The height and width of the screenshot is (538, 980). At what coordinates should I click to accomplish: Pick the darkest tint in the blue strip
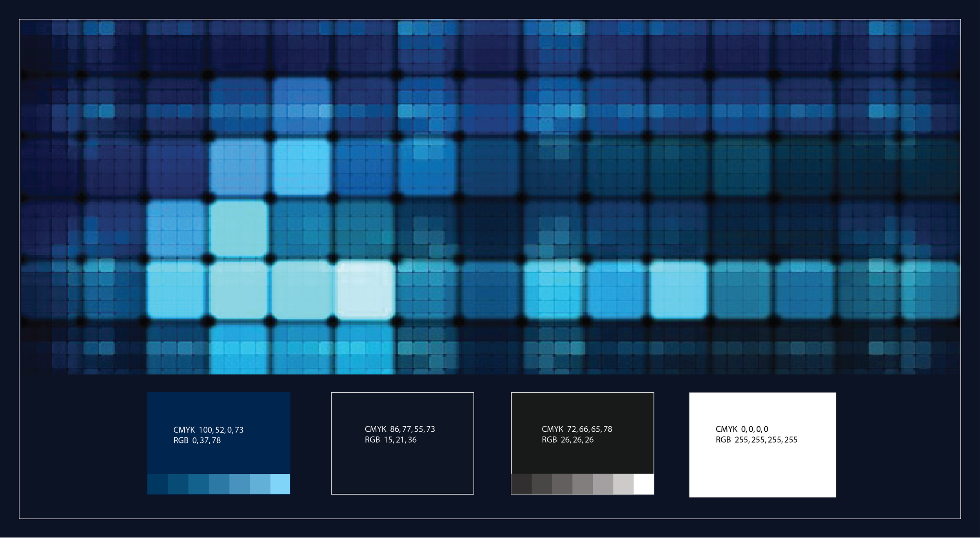[x=158, y=484]
